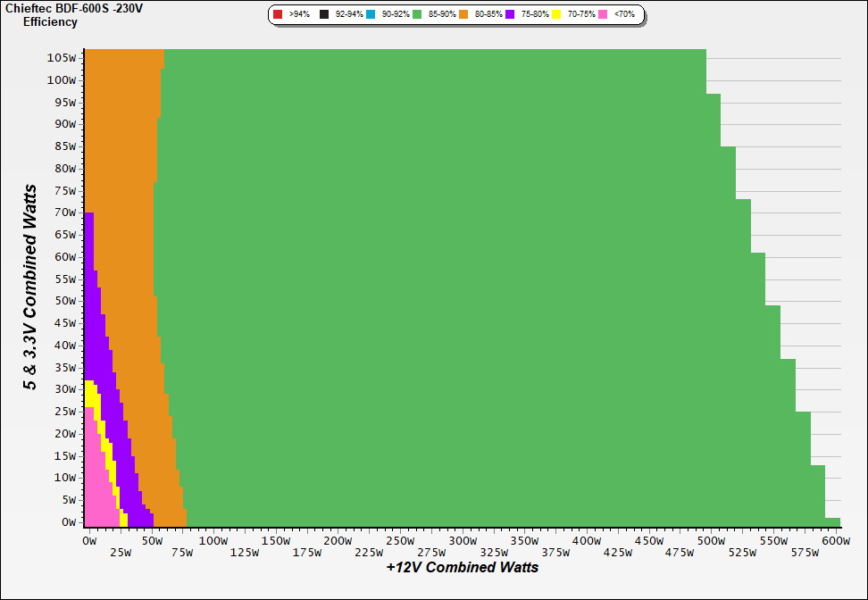Click the 5 & 3.3V Combined Watts axis title
Viewport: 868px width, 600px height.
coord(31,287)
